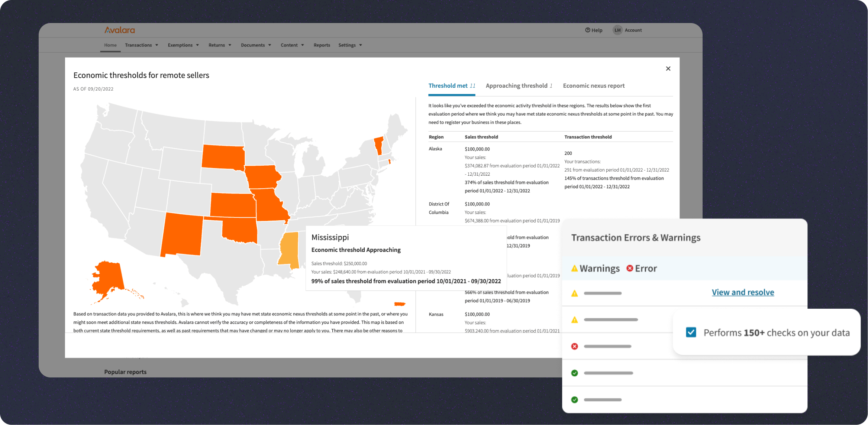Expand the Returns menu

[x=220, y=45]
